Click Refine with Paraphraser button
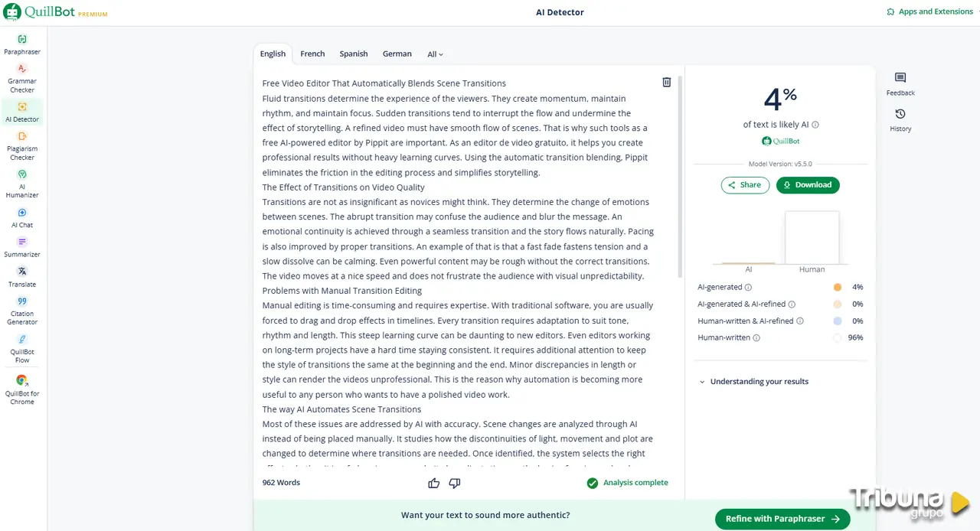This screenshot has width=980, height=531. 782,519
